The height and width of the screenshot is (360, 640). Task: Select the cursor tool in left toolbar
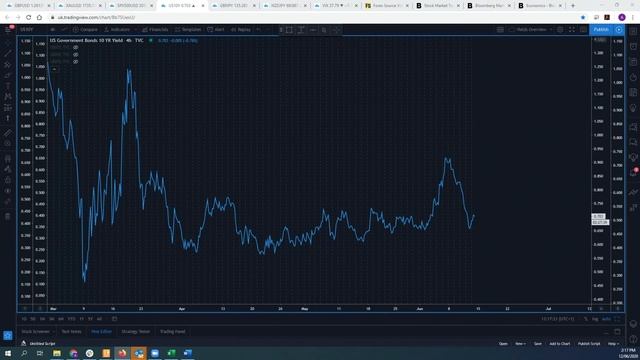click(x=8, y=42)
